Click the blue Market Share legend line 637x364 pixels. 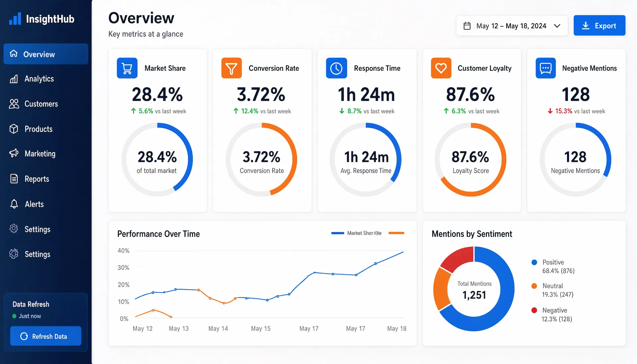(x=338, y=233)
